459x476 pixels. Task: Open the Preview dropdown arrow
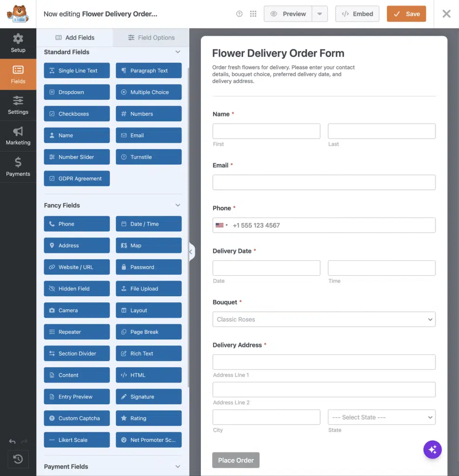pos(319,13)
